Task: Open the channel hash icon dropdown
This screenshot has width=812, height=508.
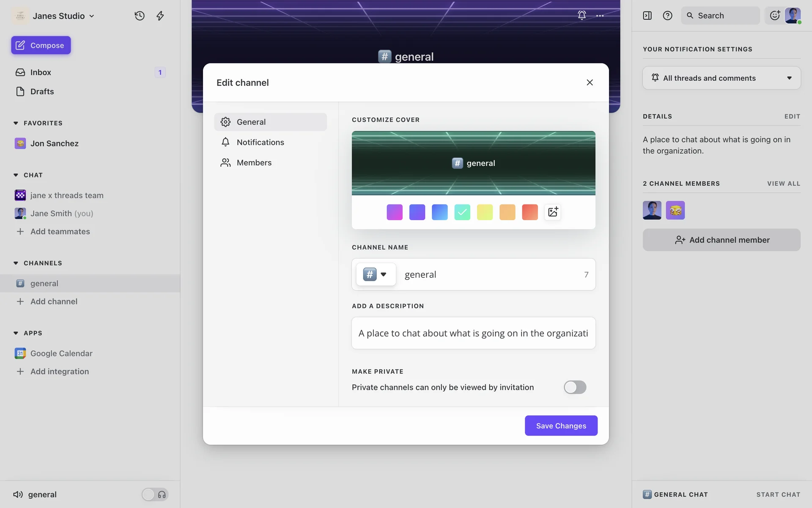Action: click(x=376, y=274)
